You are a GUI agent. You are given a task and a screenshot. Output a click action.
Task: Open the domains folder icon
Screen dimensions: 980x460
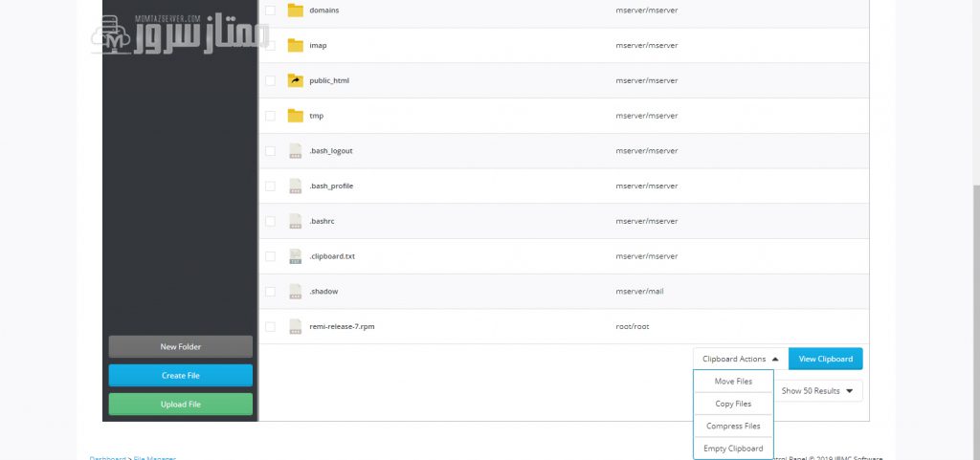295,10
